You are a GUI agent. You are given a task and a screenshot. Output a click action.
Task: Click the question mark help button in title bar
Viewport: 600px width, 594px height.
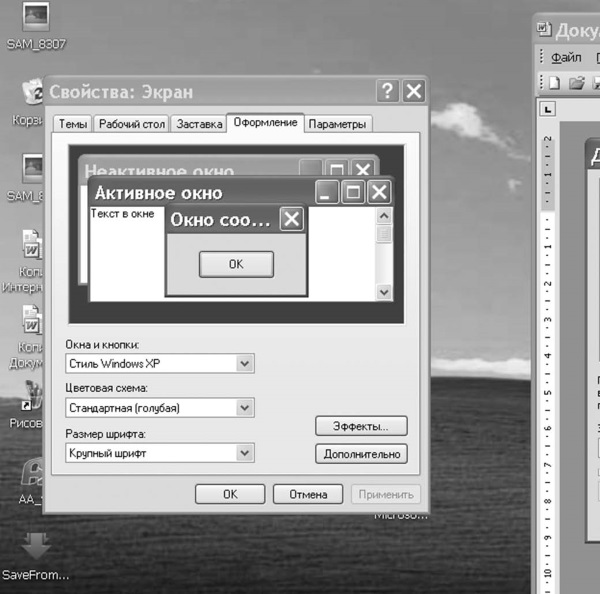tap(387, 92)
